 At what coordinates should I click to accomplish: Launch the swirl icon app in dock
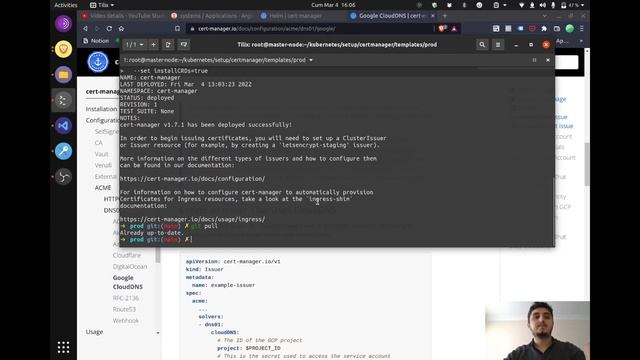click(x=63, y=177)
